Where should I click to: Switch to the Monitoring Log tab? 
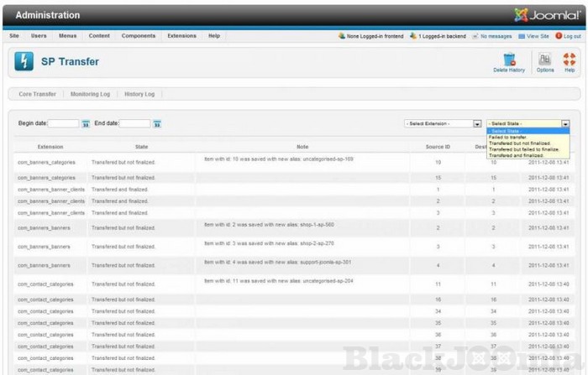(90, 94)
